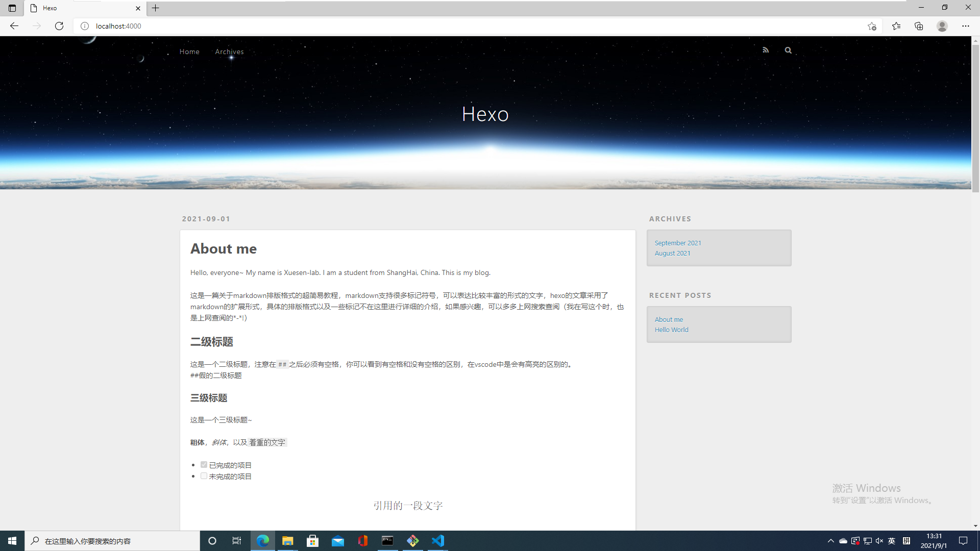Open the taskbar clock and date
The image size is (980, 551).
934,541
